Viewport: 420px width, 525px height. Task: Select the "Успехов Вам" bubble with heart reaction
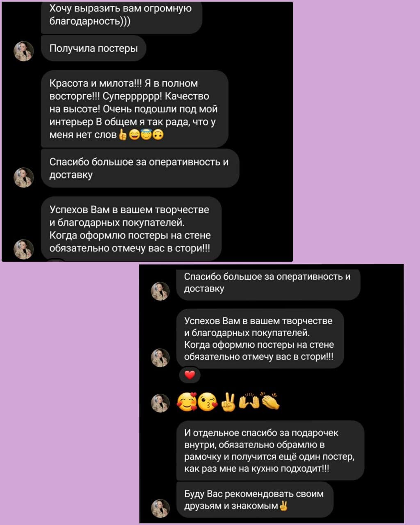point(260,338)
